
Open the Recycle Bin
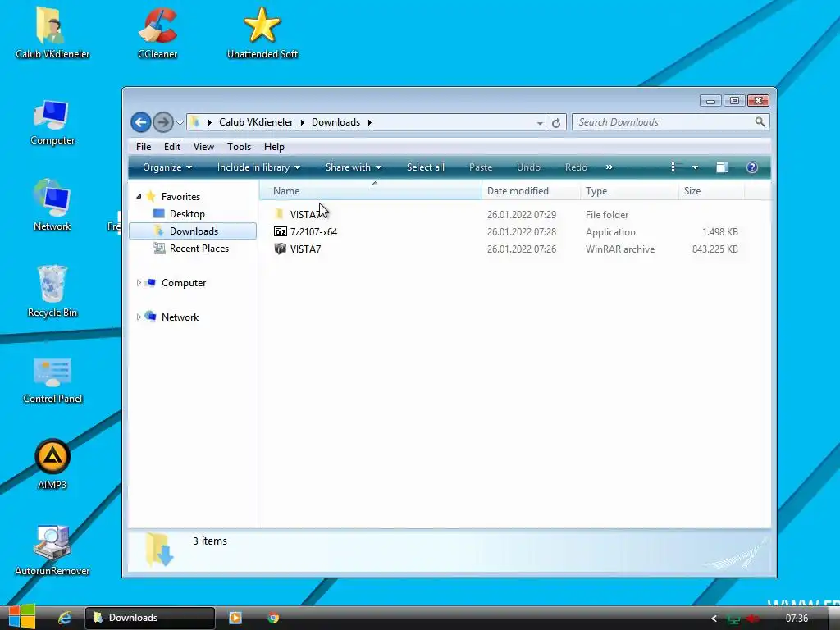52,291
